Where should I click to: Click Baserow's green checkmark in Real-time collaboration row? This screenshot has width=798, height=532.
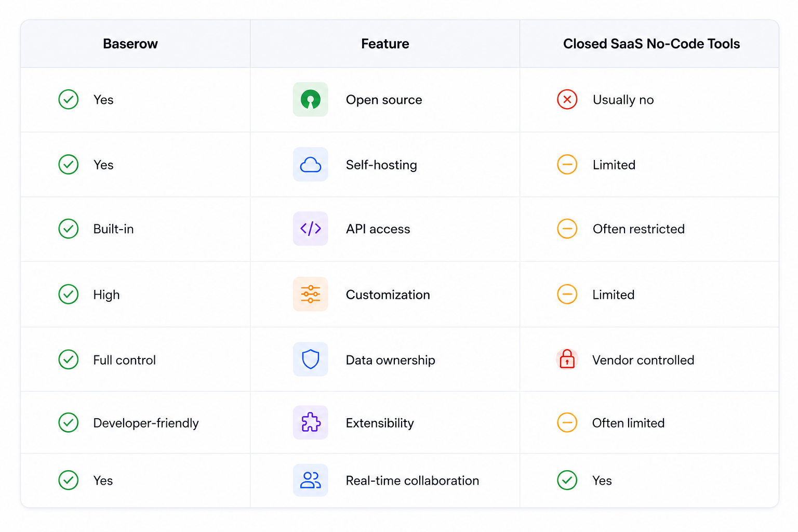pyautogui.click(x=69, y=480)
